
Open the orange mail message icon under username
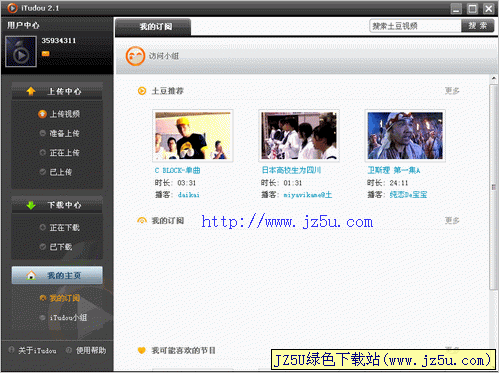(46, 54)
